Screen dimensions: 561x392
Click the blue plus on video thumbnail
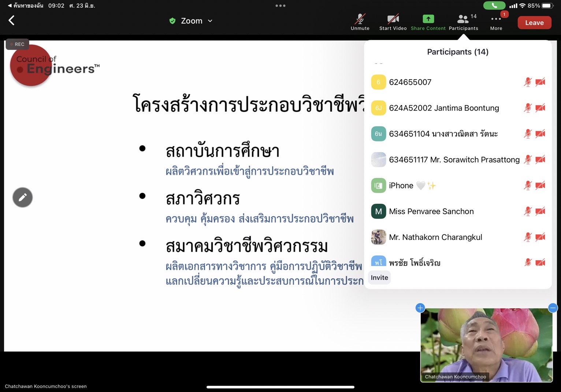point(420,308)
